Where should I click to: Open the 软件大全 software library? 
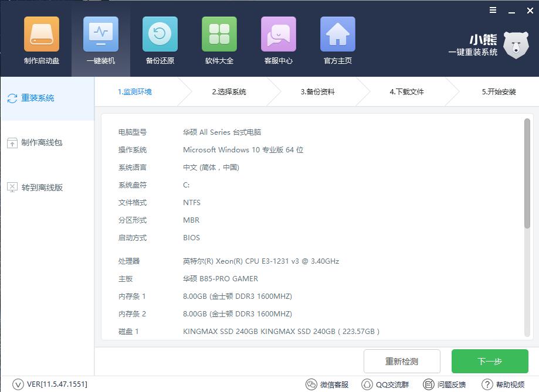click(219, 40)
